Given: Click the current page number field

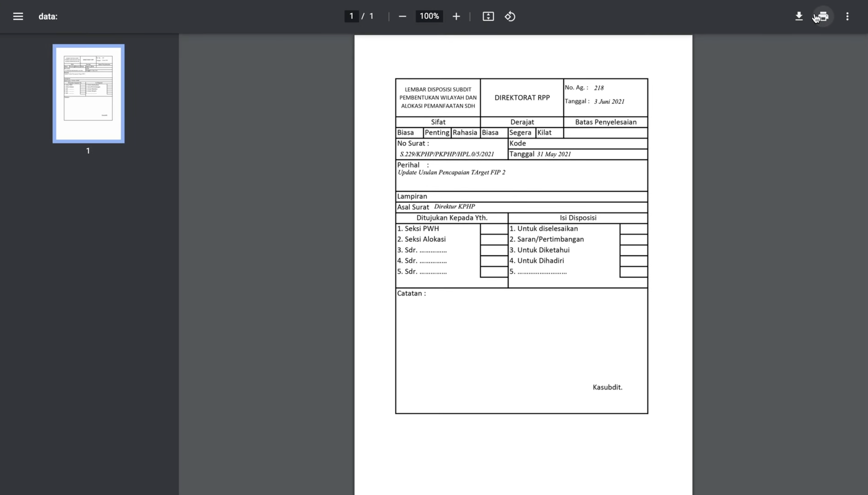Looking at the screenshot, I should (351, 16).
